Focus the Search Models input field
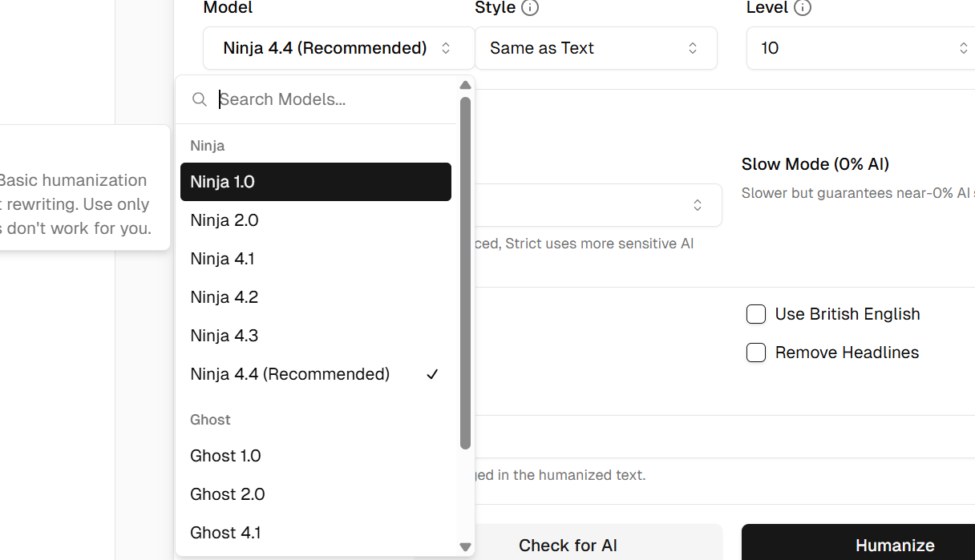Viewport: 975px width, 560px height. coord(333,99)
